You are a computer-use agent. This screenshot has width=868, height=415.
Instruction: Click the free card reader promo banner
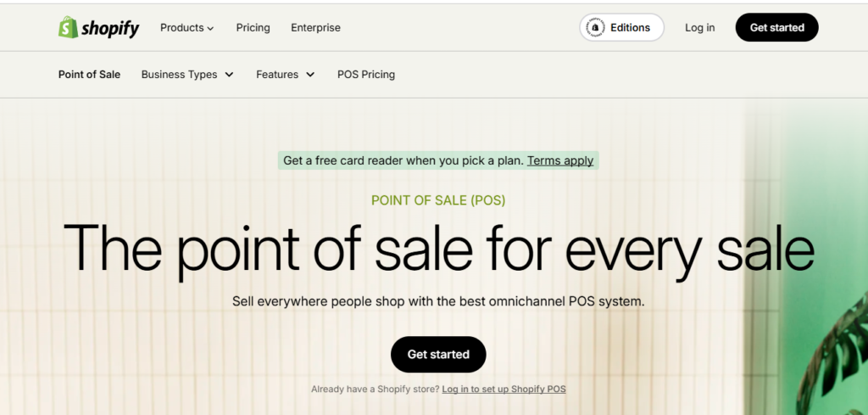coord(438,160)
